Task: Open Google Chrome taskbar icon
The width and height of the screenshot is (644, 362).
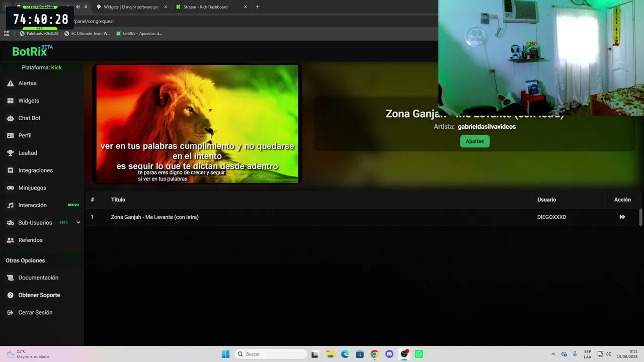Action: point(374,354)
